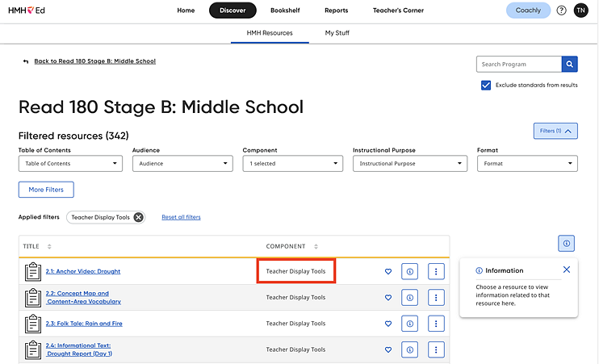
Task: Remove the Teacher Display Tools filter chip
Action: pyautogui.click(x=138, y=217)
